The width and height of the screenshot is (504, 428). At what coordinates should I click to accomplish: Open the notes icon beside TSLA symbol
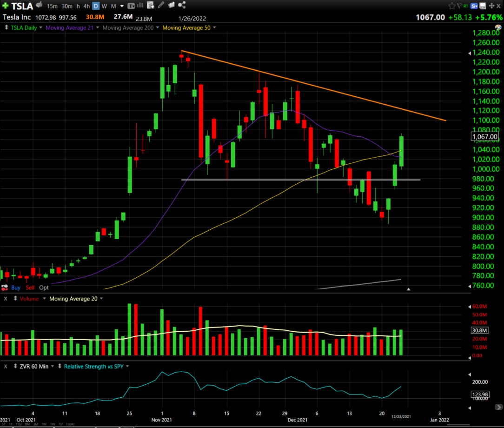[39, 5]
